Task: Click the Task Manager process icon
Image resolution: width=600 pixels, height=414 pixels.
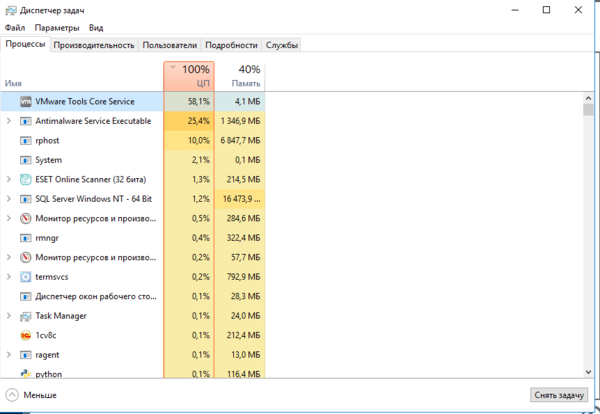Action: click(26, 316)
